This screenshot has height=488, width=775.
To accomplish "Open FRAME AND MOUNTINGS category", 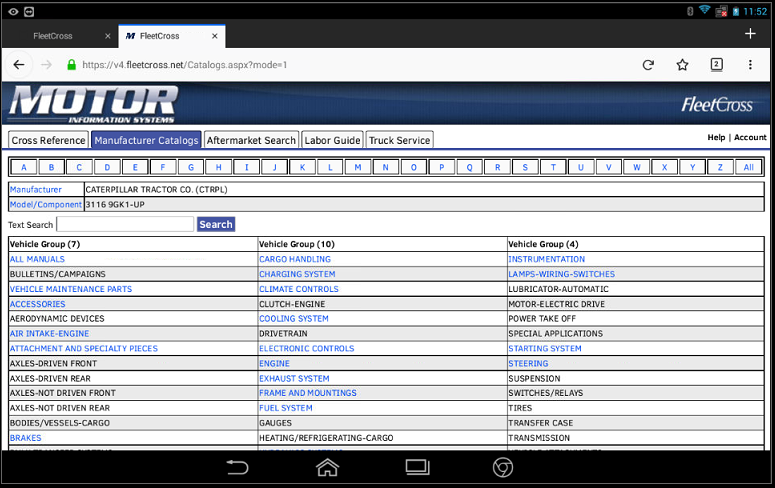I will click(x=308, y=393).
